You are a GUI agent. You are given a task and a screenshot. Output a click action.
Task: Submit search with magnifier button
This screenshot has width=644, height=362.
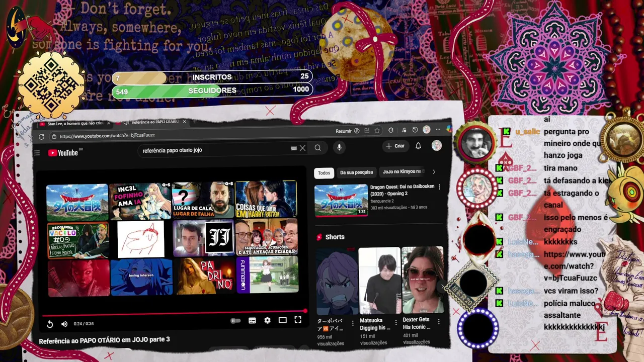[317, 148]
